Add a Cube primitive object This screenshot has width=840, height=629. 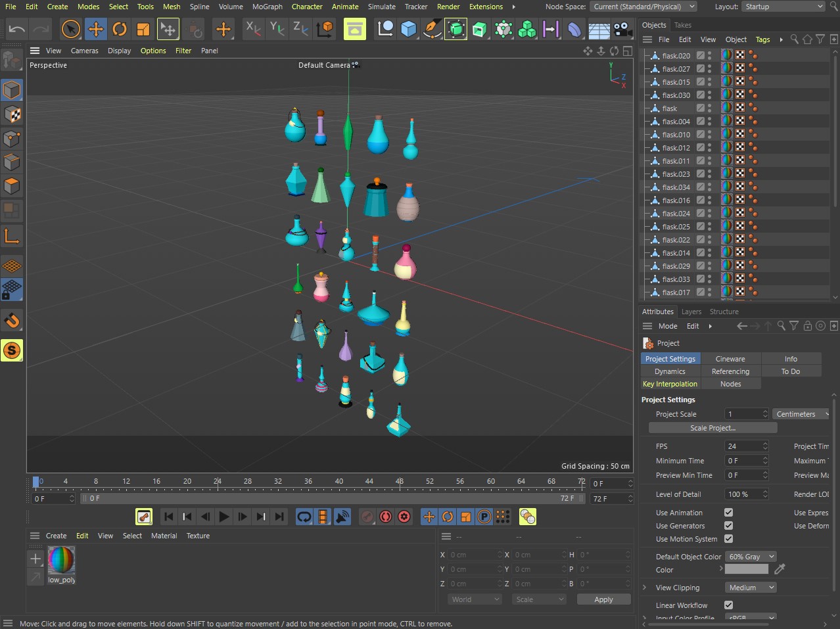pyautogui.click(x=409, y=29)
